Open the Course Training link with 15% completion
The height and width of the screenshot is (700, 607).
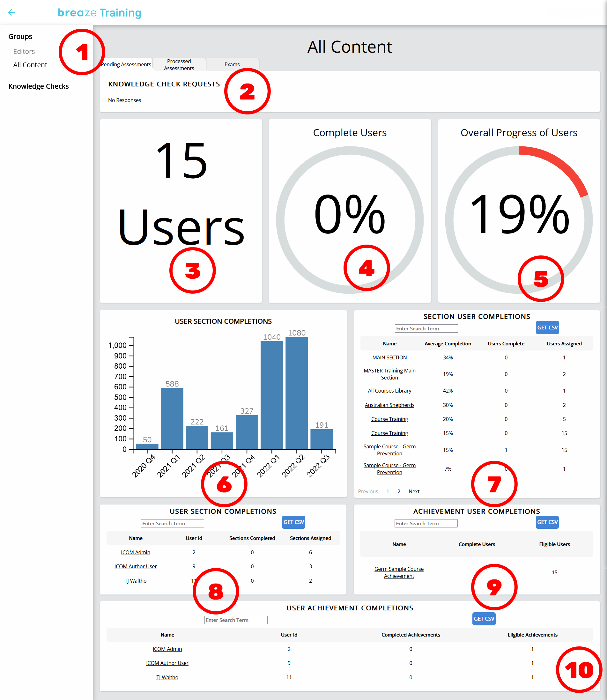click(x=389, y=433)
